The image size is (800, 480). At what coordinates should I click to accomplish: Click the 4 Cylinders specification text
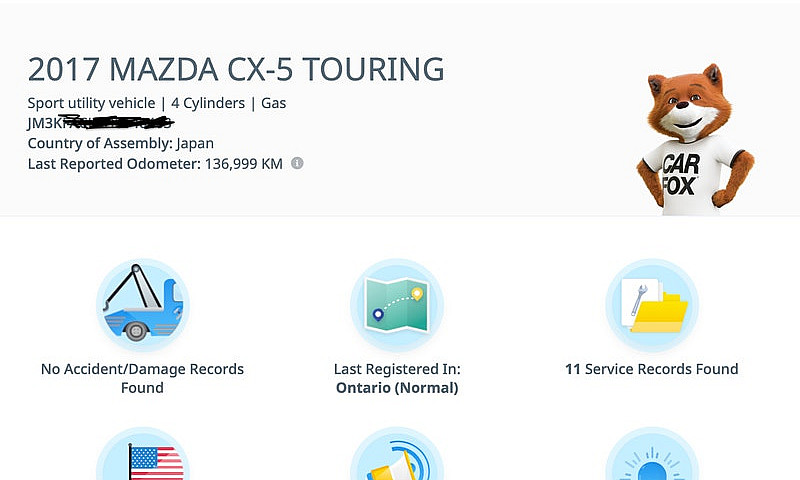[208, 103]
